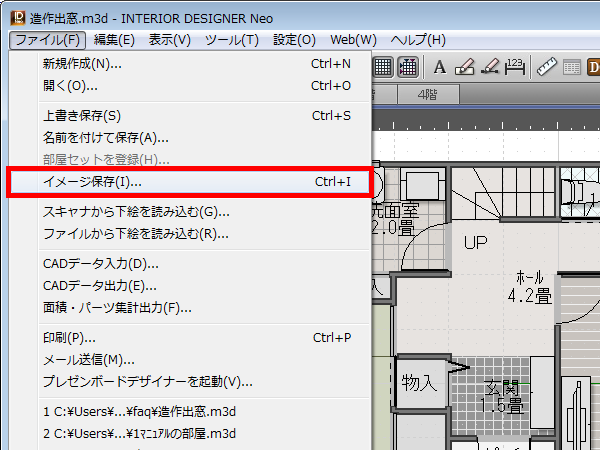Select the text tool A icon
Image resolution: width=600 pixels, height=450 pixels.
(439, 67)
